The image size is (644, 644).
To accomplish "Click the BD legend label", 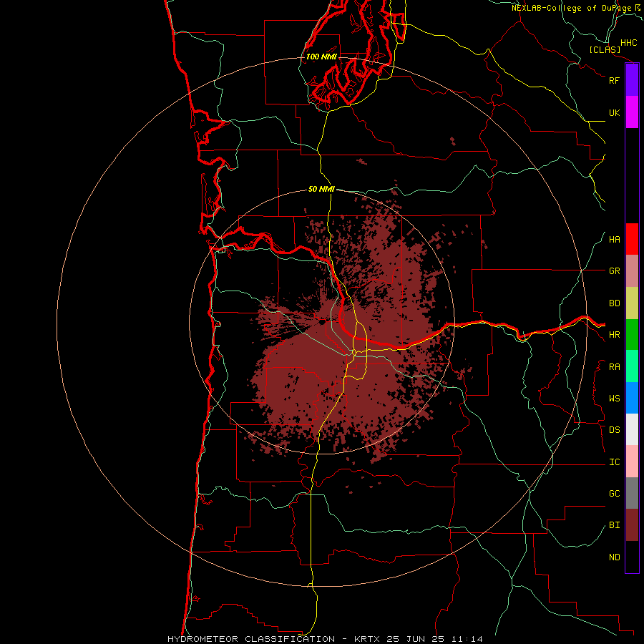I will [614, 303].
